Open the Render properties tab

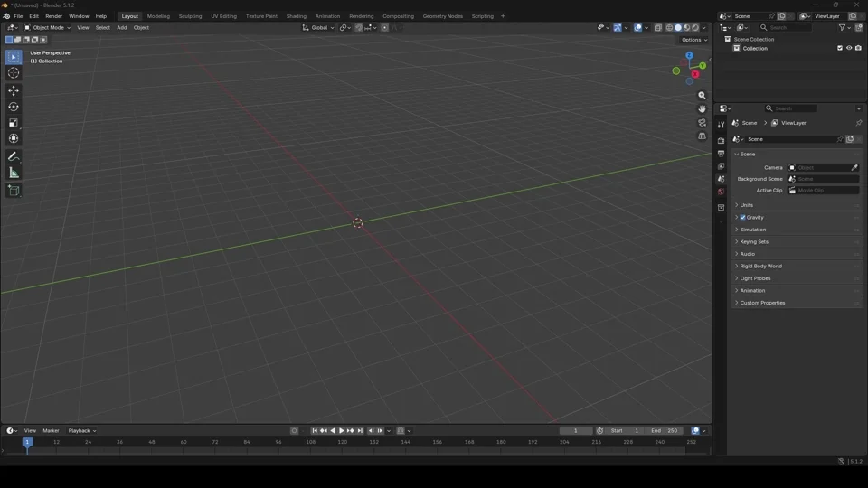point(721,141)
